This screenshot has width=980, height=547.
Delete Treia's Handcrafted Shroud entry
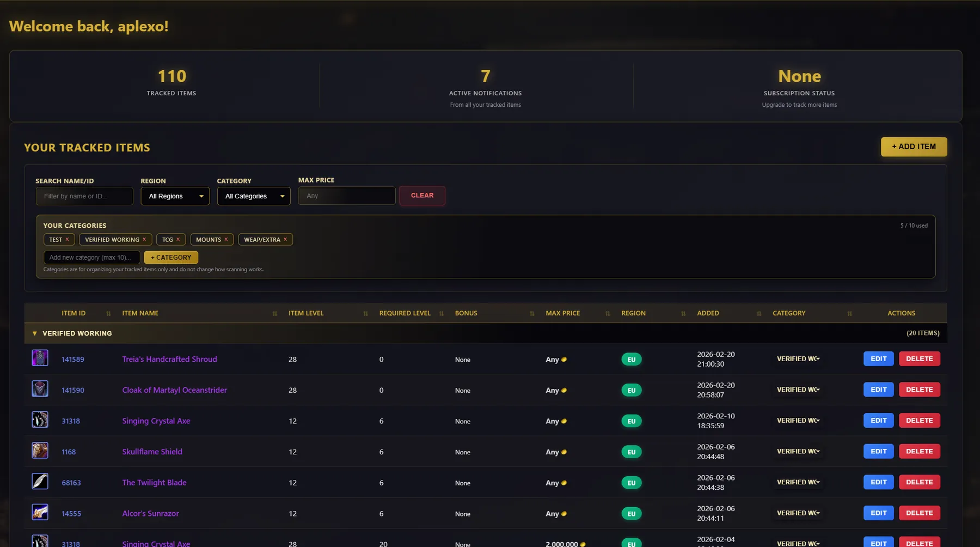920,359
